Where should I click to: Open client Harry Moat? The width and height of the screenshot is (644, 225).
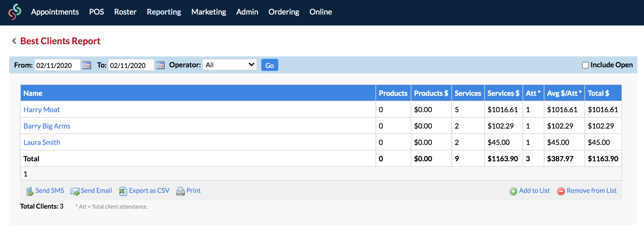(x=42, y=109)
